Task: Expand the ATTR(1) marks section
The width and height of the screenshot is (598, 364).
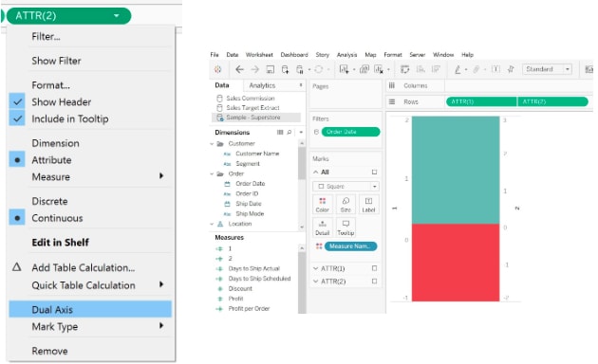Action: click(x=316, y=268)
